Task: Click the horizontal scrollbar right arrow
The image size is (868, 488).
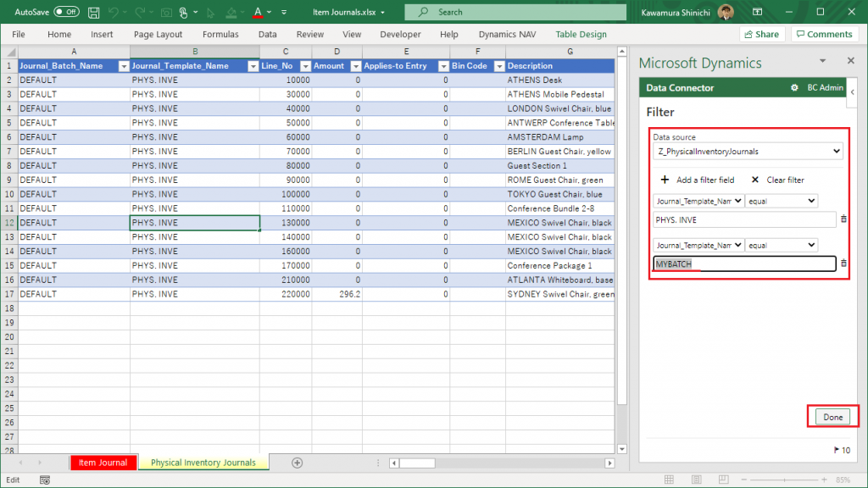Action: [609, 463]
